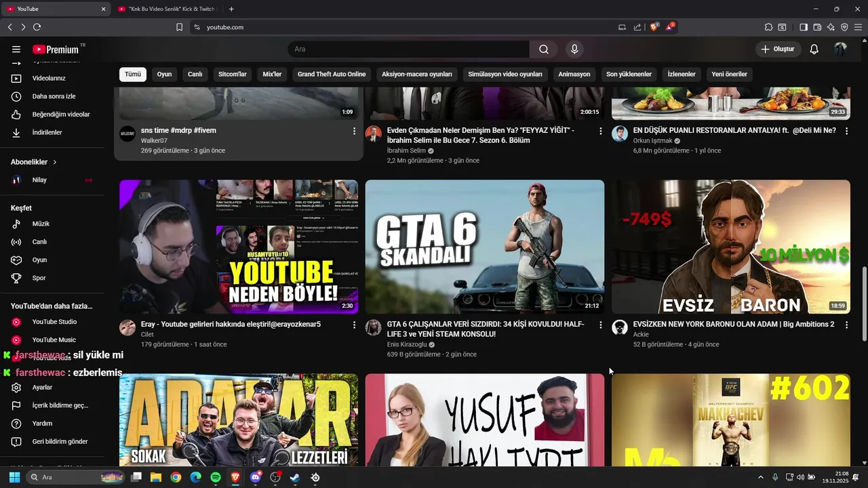The height and width of the screenshot is (488, 868).
Task: Click the Brave Rewards triangle icon
Action: (x=670, y=27)
